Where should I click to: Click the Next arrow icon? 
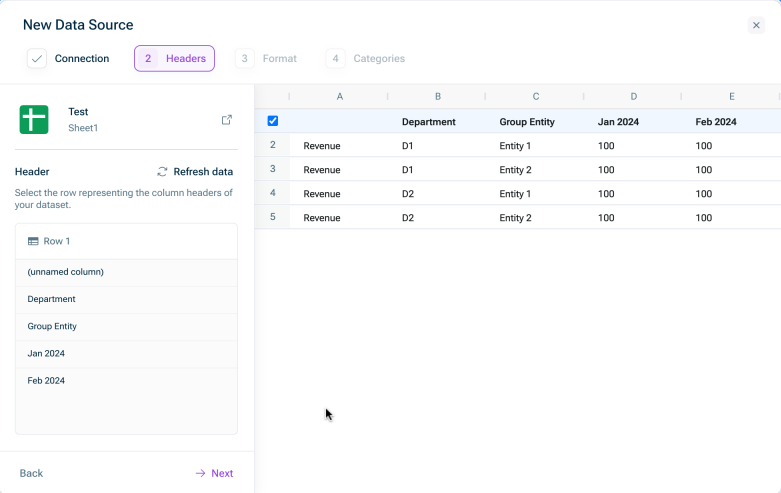pyautogui.click(x=200, y=473)
